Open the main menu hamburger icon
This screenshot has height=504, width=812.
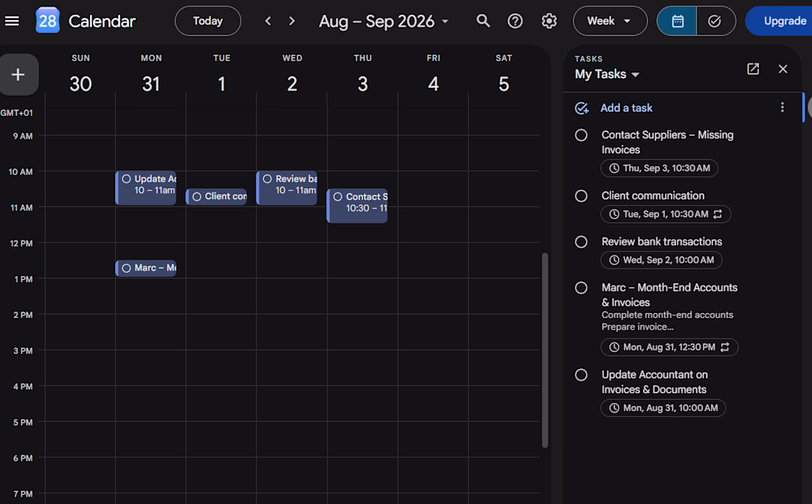coord(12,21)
